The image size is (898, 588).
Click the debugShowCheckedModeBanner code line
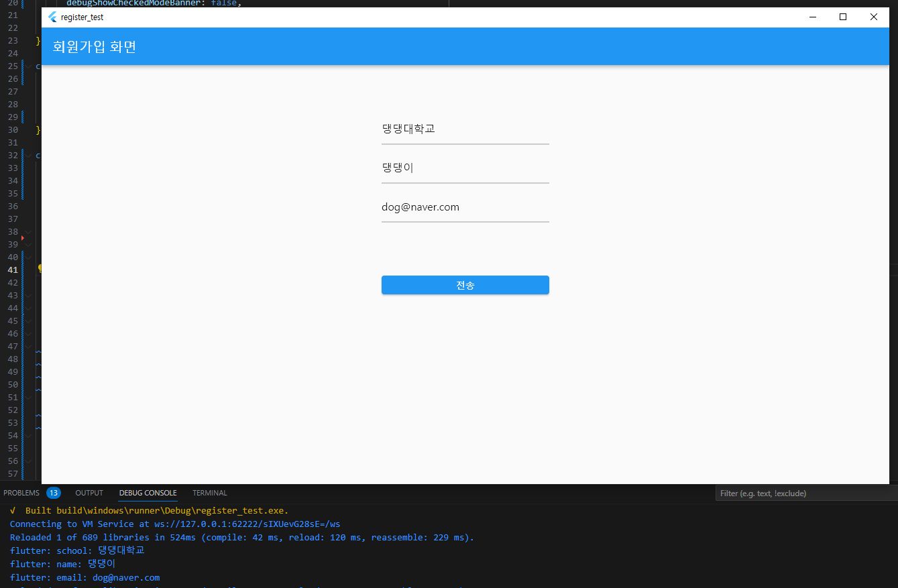coord(154,3)
